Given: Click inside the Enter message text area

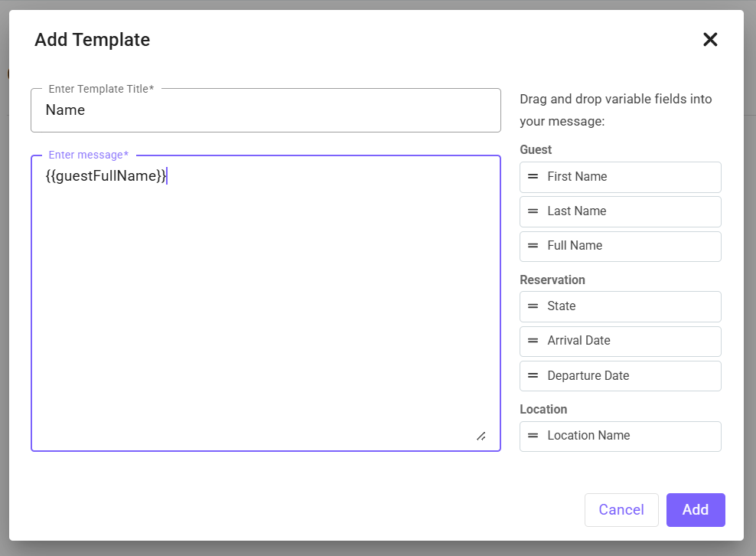Looking at the screenshot, I should (266, 303).
